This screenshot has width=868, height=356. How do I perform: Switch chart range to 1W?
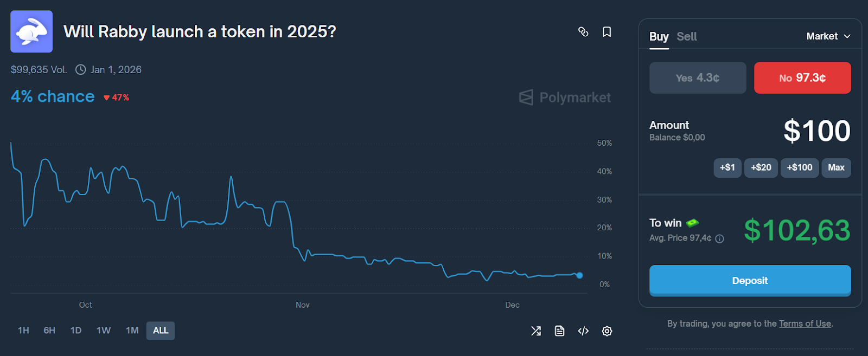[x=104, y=331]
